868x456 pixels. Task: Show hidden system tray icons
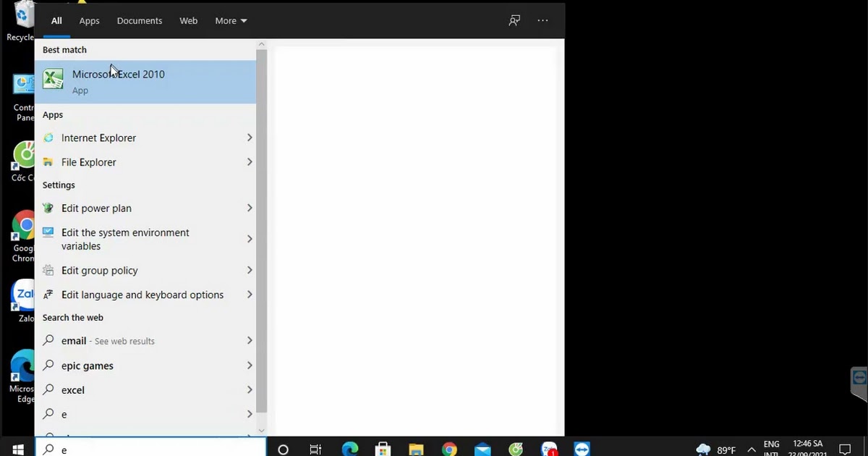(x=751, y=449)
